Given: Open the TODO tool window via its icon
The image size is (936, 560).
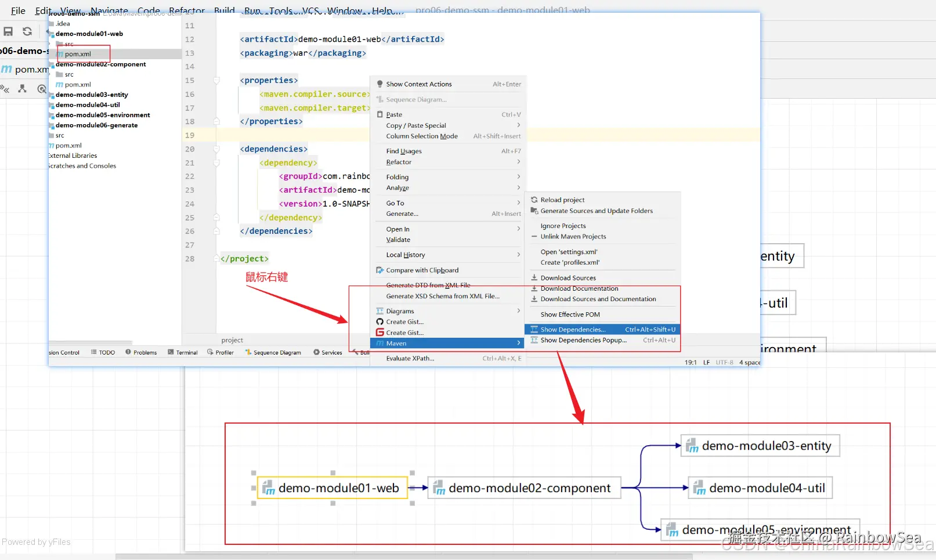Looking at the screenshot, I should pos(94,352).
